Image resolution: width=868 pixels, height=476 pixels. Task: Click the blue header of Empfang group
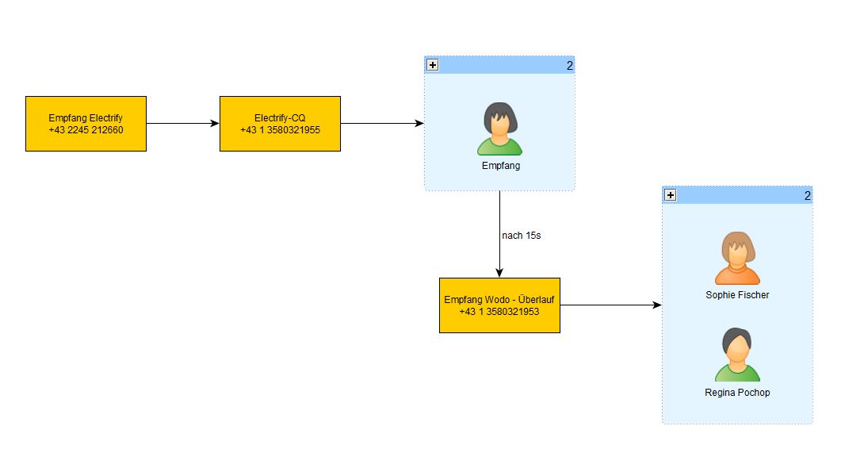(x=500, y=65)
